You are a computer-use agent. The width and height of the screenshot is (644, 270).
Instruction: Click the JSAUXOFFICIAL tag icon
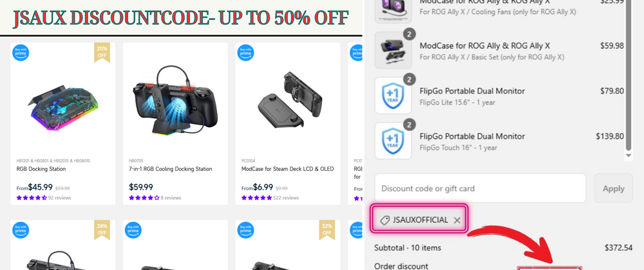(x=384, y=221)
